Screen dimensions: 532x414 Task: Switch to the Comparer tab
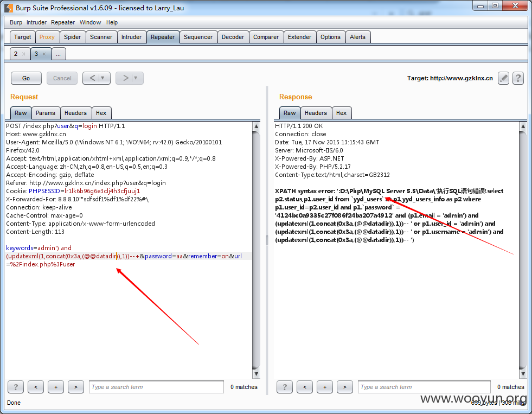point(266,37)
